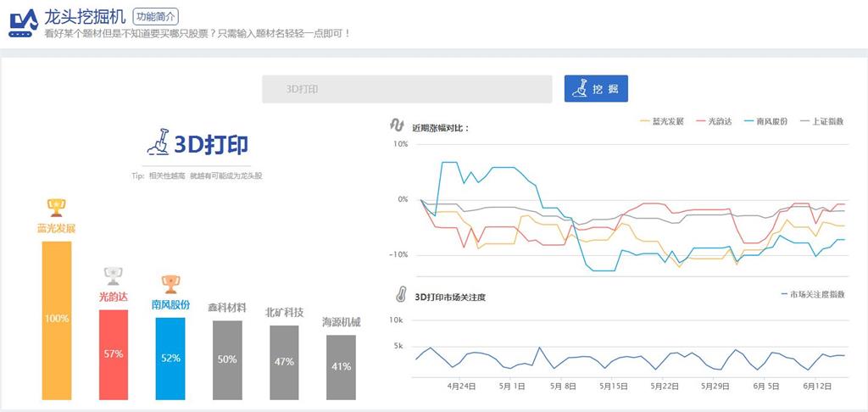Click the excavator logo icon
Screen dimensions: 868x412
pos(24,24)
